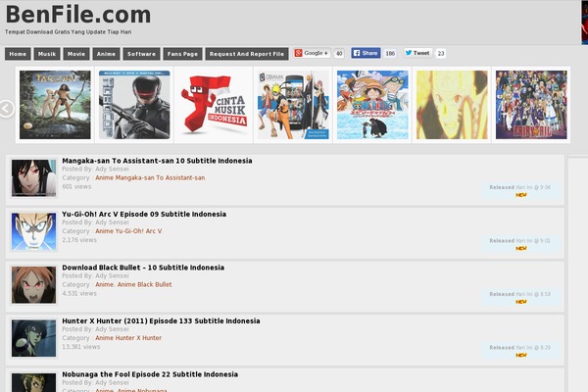
Task: Open Download Black Bullet - 10 post
Action: click(143, 268)
